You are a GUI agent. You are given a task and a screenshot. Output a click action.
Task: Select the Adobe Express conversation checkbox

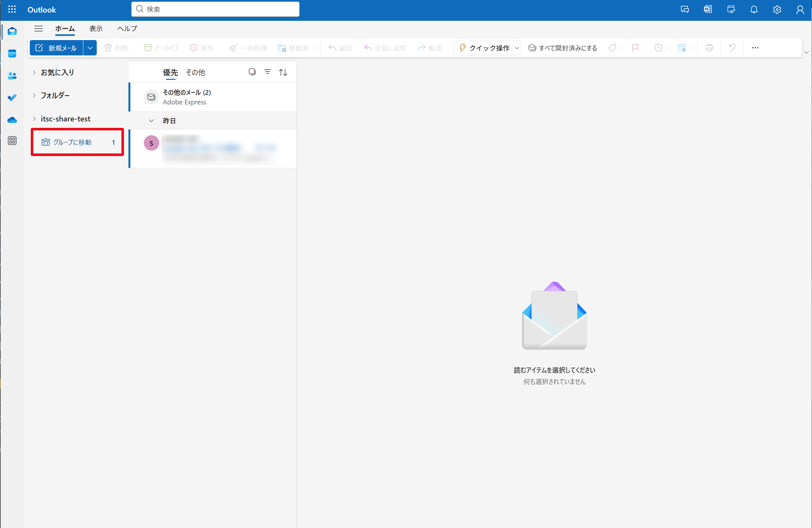151,97
